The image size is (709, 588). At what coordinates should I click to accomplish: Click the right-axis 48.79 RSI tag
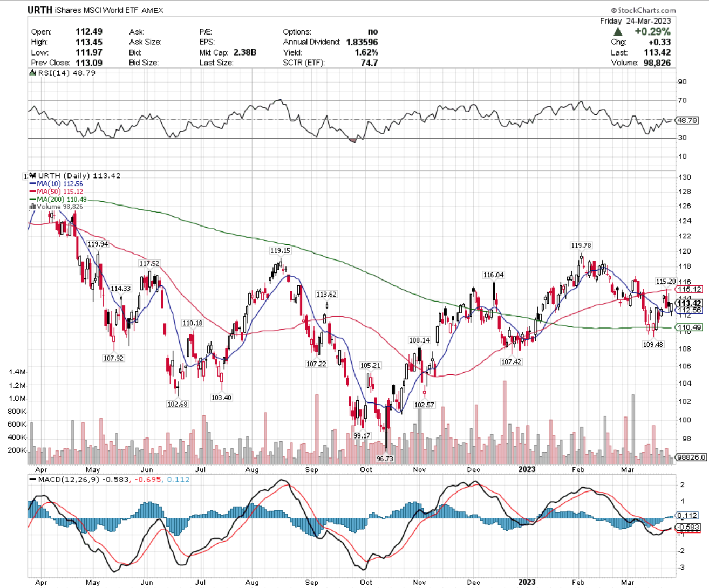687,120
